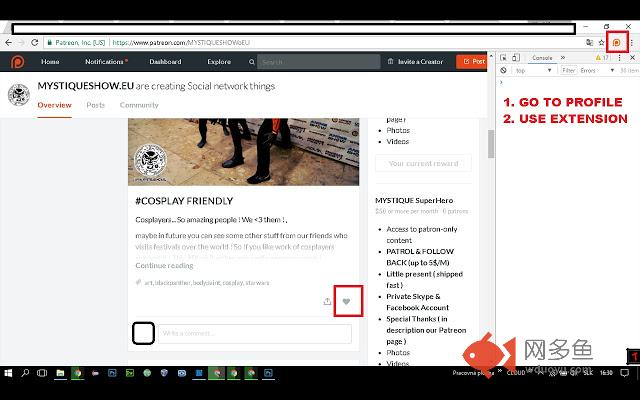Click the 'Write a comment' field
The height and width of the screenshot is (400, 640).
point(255,333)
